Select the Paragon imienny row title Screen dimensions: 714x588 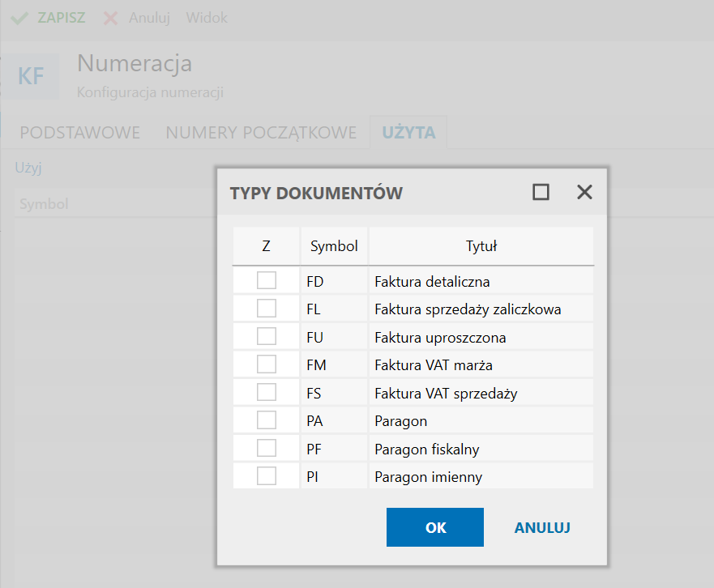click(428, 477)
